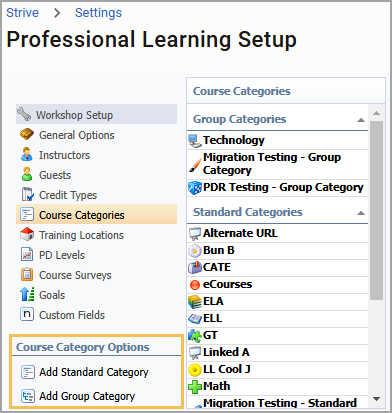Click the Goals arrow chart icon
392x413 pixels.
point(27,295)
